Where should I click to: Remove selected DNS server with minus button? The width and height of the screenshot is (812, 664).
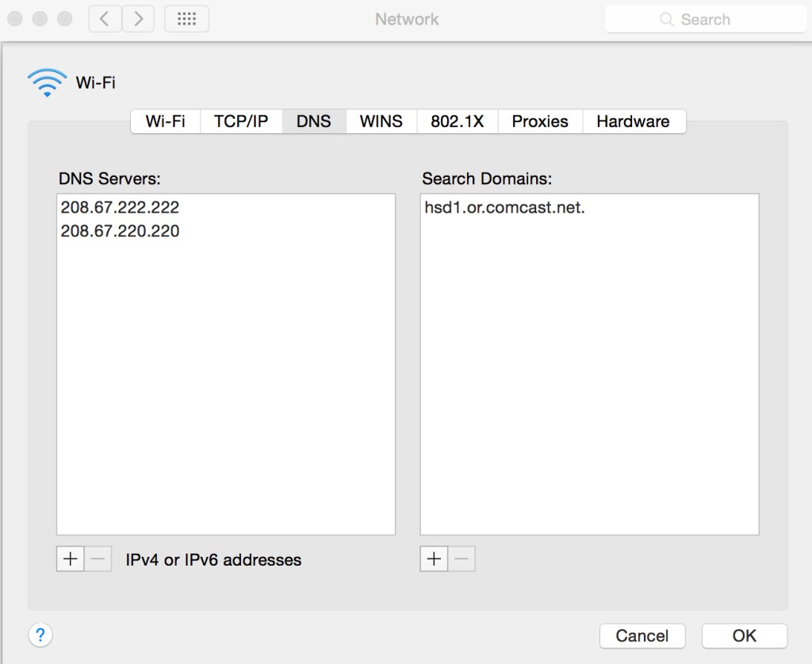point(98,558)
